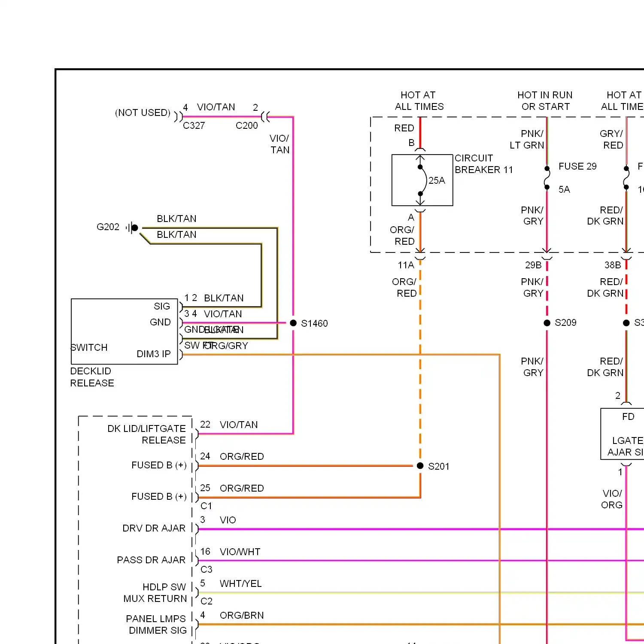Select the G202 ground label
This screenshot has height=644, width=644.
[108, 227]
